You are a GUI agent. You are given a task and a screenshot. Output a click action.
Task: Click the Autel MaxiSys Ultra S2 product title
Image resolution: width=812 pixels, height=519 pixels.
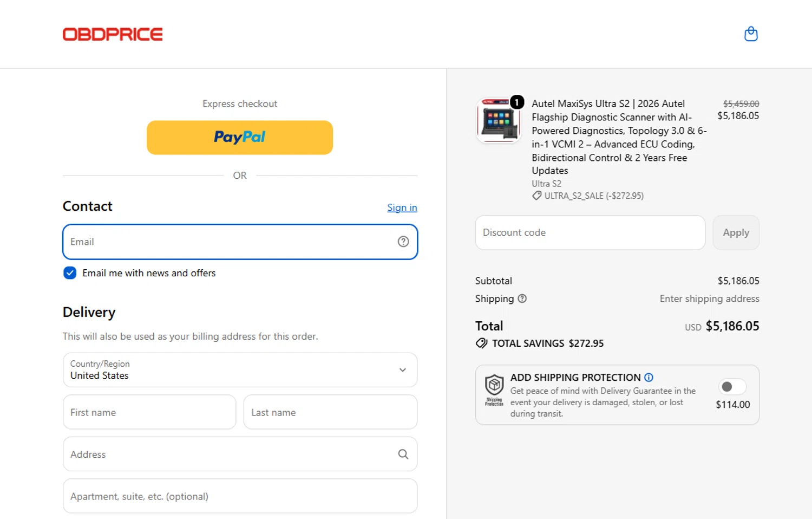pos(619,137)
